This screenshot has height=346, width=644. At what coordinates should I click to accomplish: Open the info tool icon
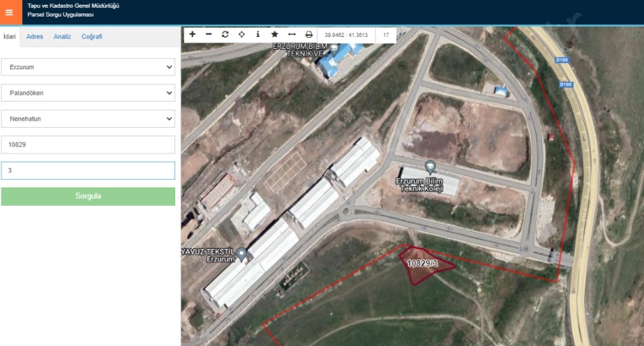pos(257,35)
